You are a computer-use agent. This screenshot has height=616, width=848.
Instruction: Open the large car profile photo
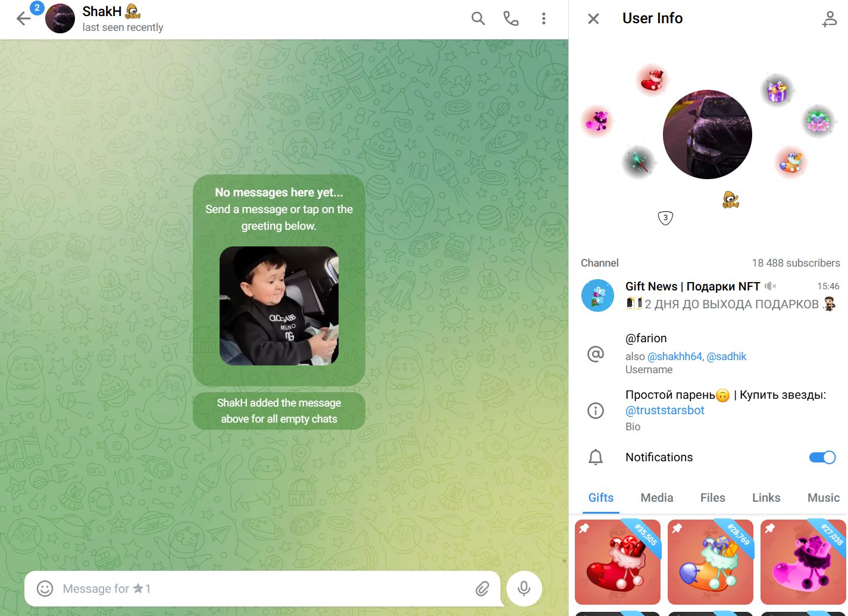click(x=708, y=135)
